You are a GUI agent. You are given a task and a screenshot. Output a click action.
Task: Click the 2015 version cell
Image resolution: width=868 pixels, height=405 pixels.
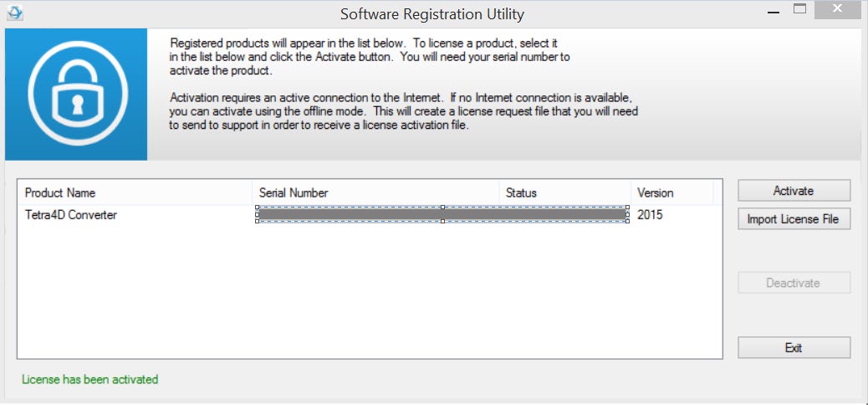(x=650, y=215)
